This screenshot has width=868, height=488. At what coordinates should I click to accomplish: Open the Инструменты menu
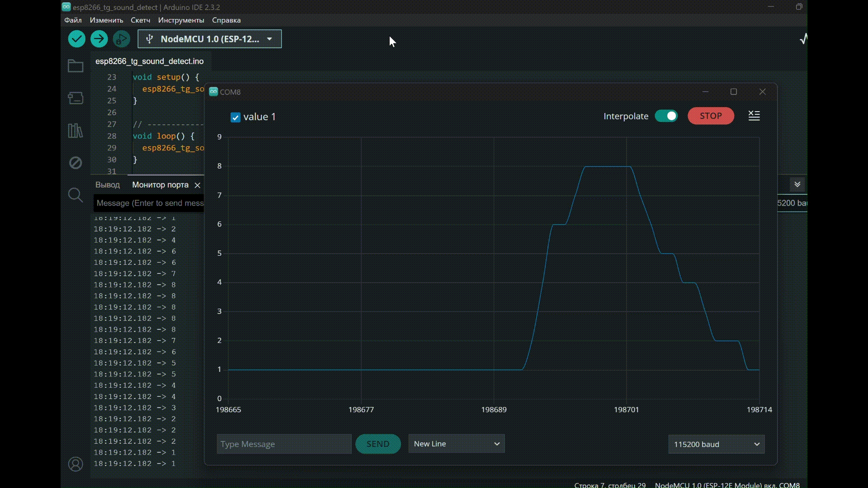click(x=181, y=20)
